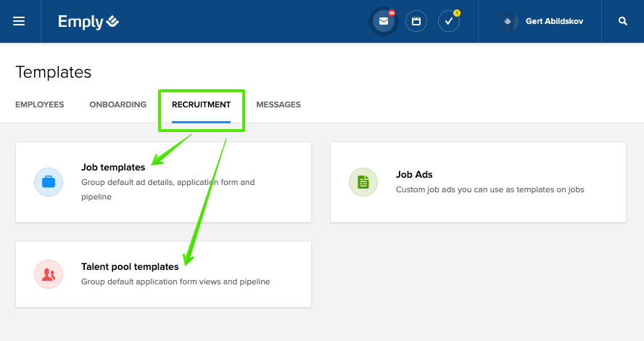
Task: Click the user avatar icon
Action: pos(508,21)
